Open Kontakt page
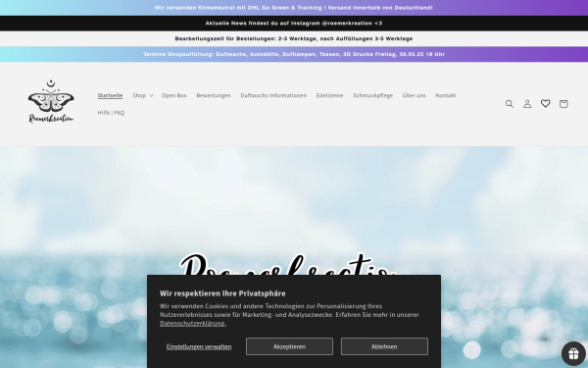Image resolution: width=588 pixels, height=368 pixels. [446, 95]
